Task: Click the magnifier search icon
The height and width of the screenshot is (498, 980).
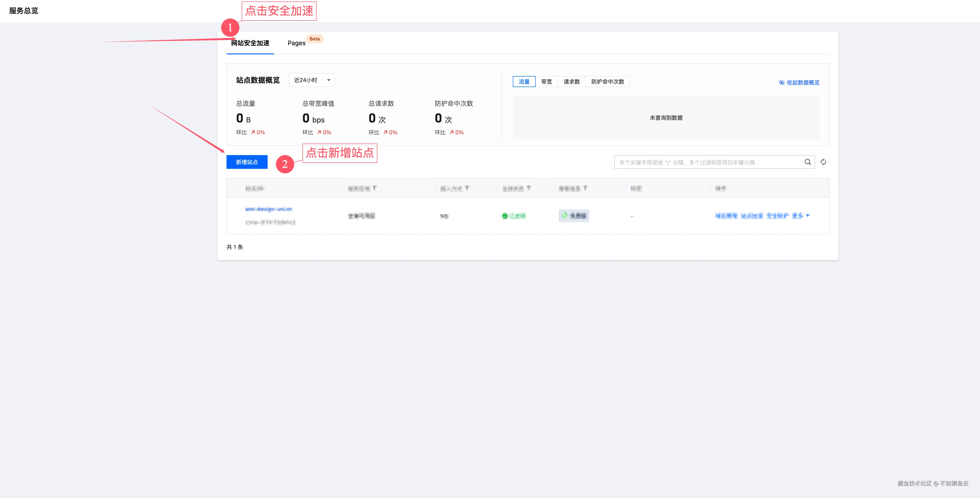Action: click(807, 162)
